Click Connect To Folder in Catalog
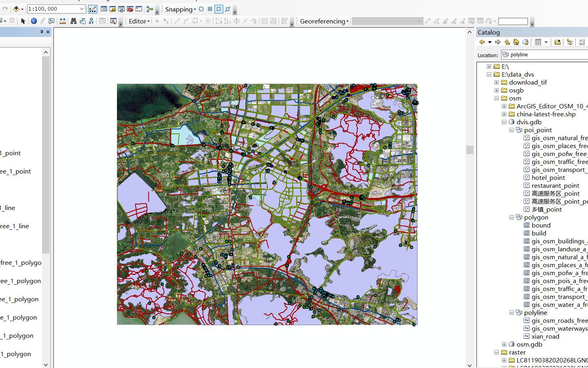Screen dimensions: 588x368 tap(557, 42)
